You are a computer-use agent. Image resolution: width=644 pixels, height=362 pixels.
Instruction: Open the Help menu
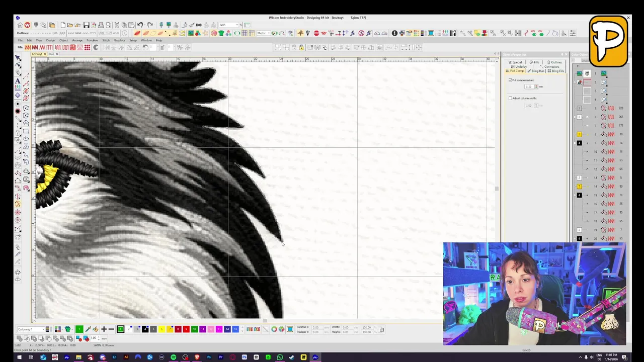(x=159, y=40)
